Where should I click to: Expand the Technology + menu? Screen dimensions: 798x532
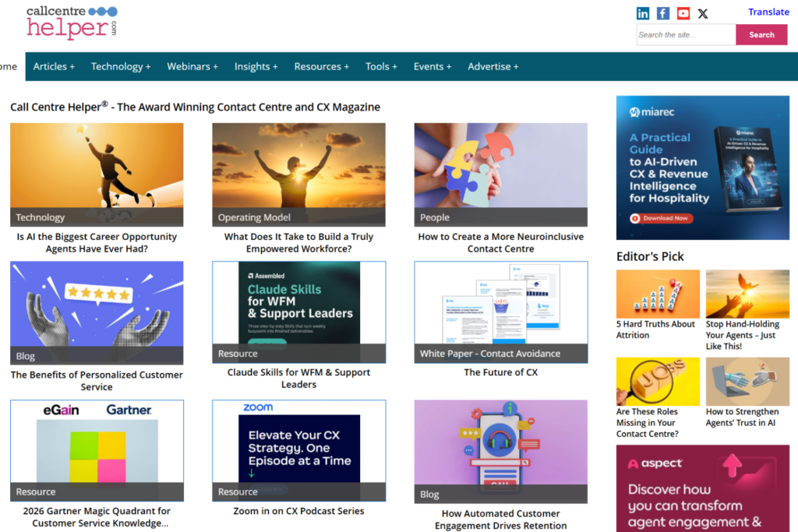point(121,67)
